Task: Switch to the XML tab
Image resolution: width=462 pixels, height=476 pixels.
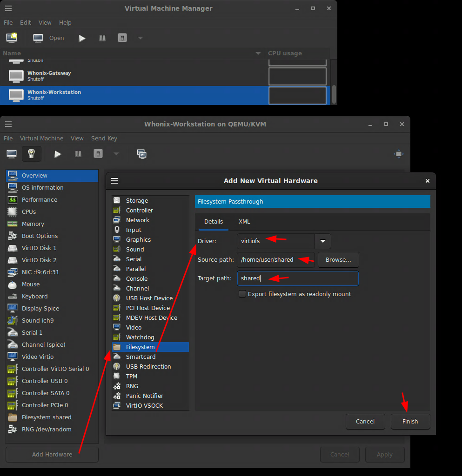Action: pos(245,222)
